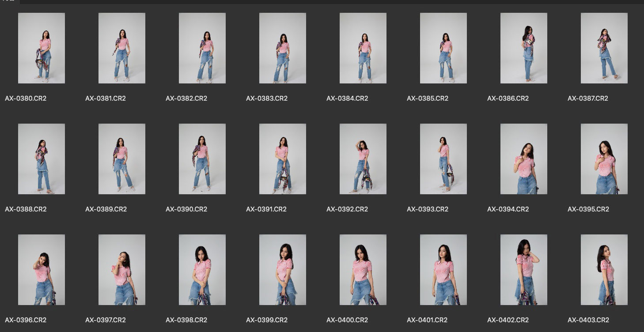
Task: Select the AX-0400.CR2 photo thumbnail
Action: click(363, 270)
